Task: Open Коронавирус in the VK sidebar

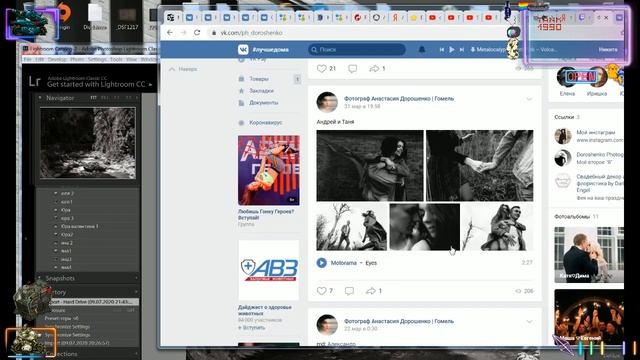Action: [x=266, y=122]
